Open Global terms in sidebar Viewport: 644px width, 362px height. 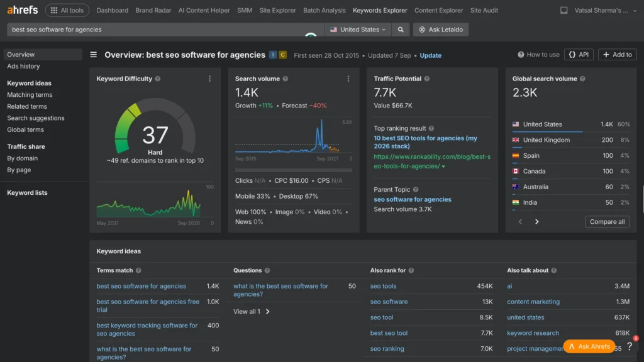click(x=25, y=129)
